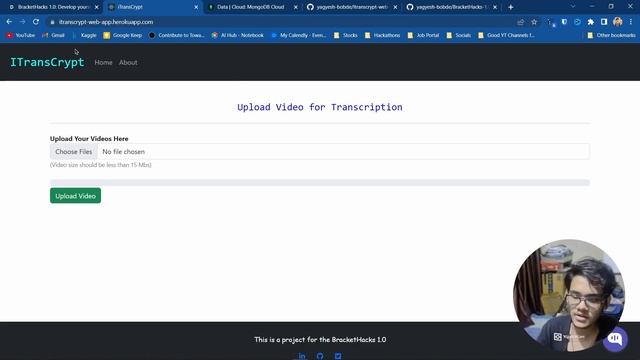Open the Gmail bookmark
Viewport: 640px width, 360px height.
53,36
